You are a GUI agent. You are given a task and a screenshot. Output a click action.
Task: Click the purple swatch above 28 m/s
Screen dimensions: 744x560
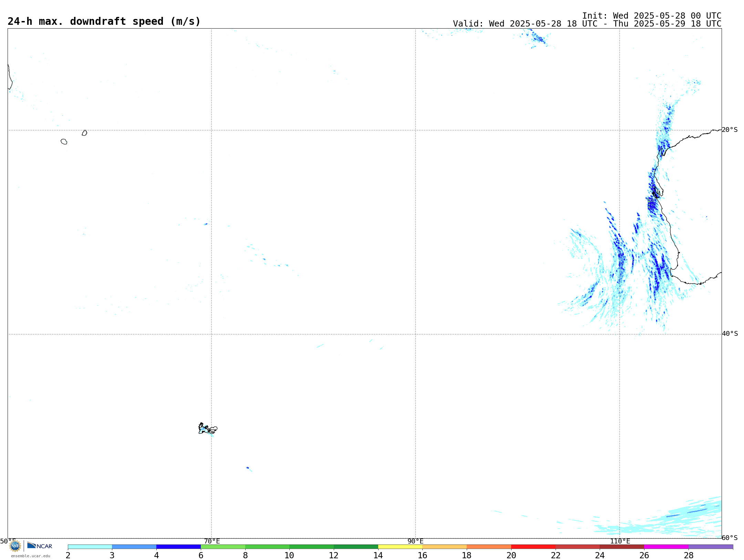pos(711,547)
